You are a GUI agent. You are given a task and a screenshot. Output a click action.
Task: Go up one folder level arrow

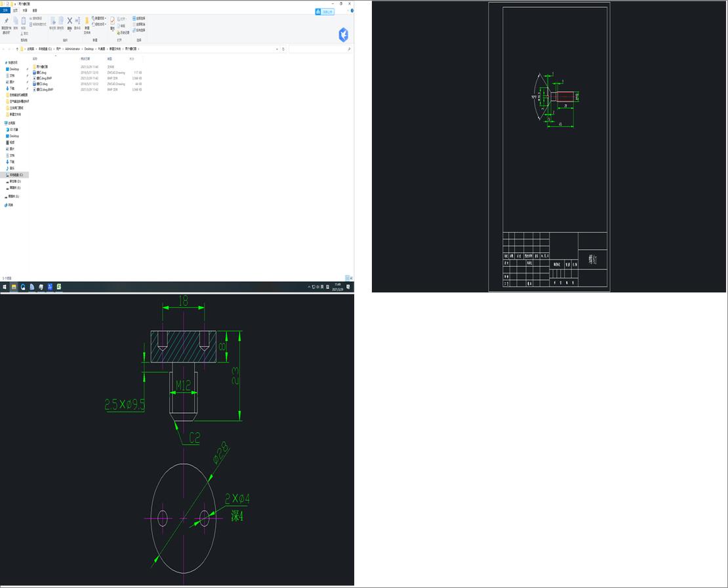click(17, 49)
